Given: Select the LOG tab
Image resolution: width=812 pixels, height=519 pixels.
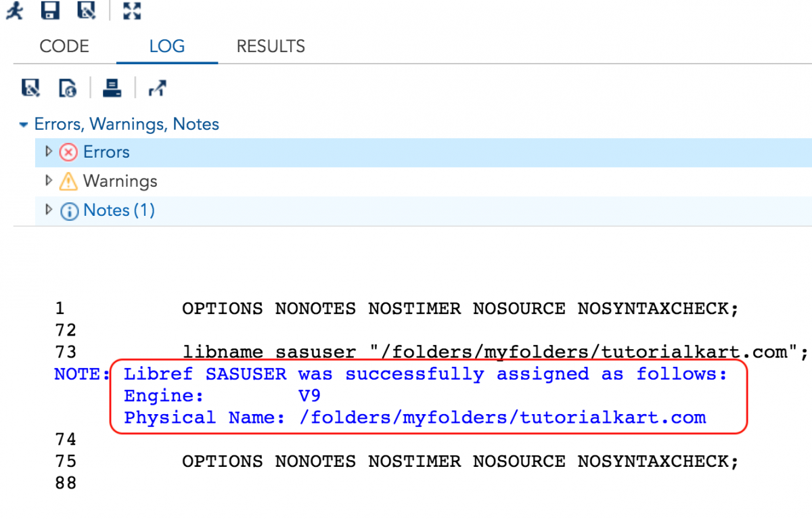Looking at the screenshot, I should tap(166, 46).
